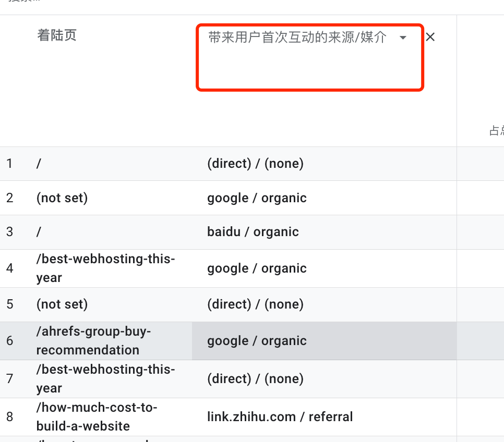Remove the secondary dimension with X icon
Image resolution: width=504 pixels, height=442 pixels.
(x=430, y=37)
